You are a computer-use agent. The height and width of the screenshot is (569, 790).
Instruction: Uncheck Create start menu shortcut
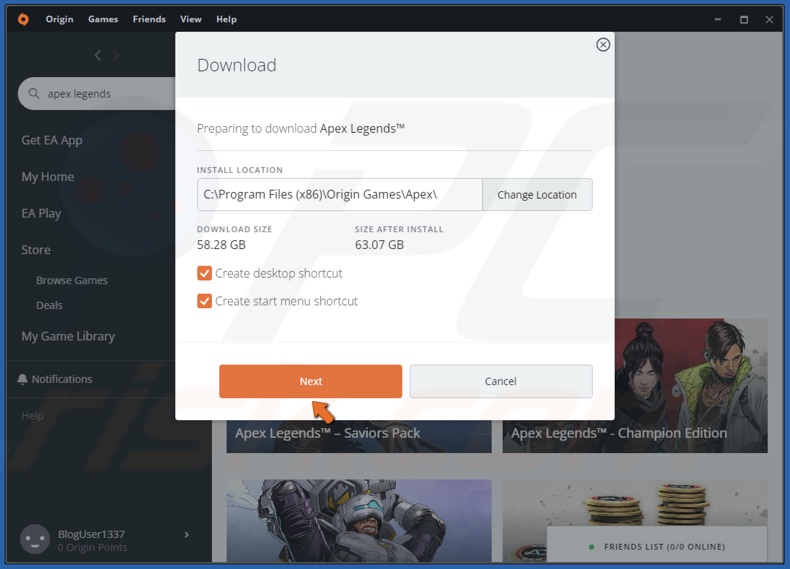tap(204, 301)
